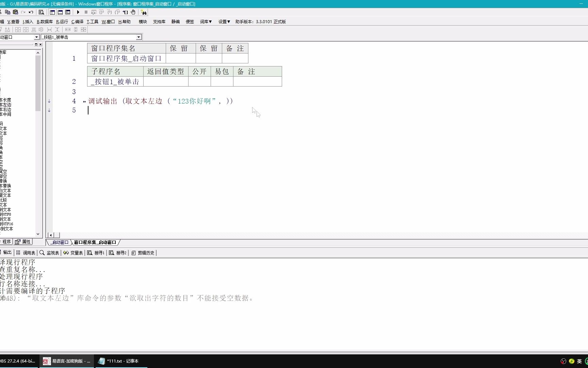The height and width of the screenshot is (368, 588).
Task: Open *111.txt 记事本 in taskbar
Action: (x=120, y=361)
